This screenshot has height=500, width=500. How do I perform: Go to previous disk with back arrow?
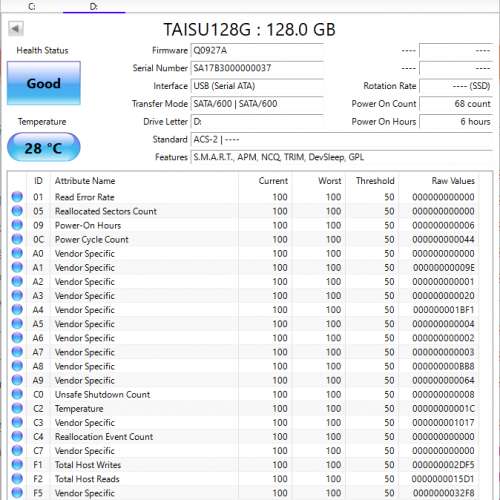pos(16,29)
